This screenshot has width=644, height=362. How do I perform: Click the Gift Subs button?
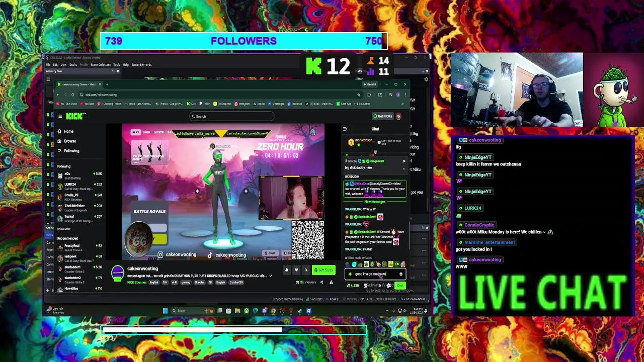pyautogui.click(x=323, y=270)
